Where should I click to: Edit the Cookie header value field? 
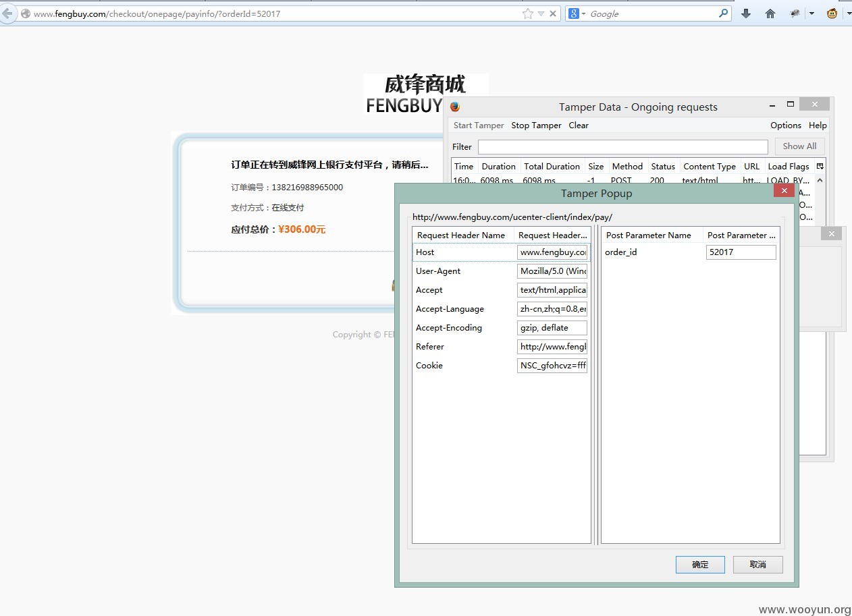[552, 366]
